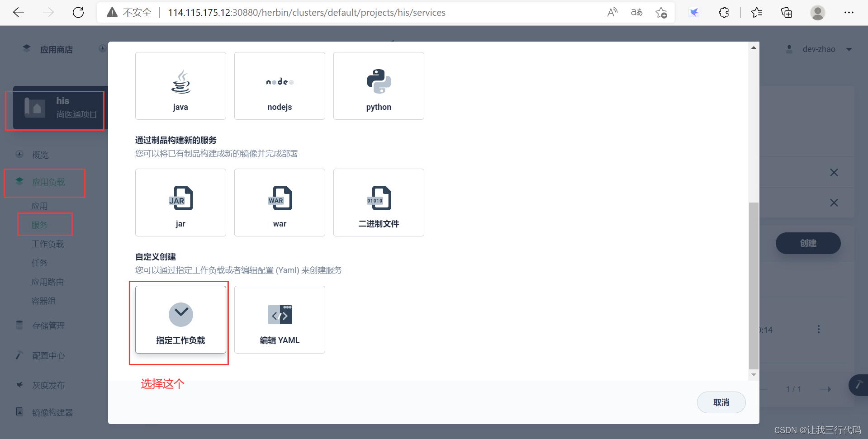
Task: Click the scrollbar up arrow
Action: tap(754, 47)
